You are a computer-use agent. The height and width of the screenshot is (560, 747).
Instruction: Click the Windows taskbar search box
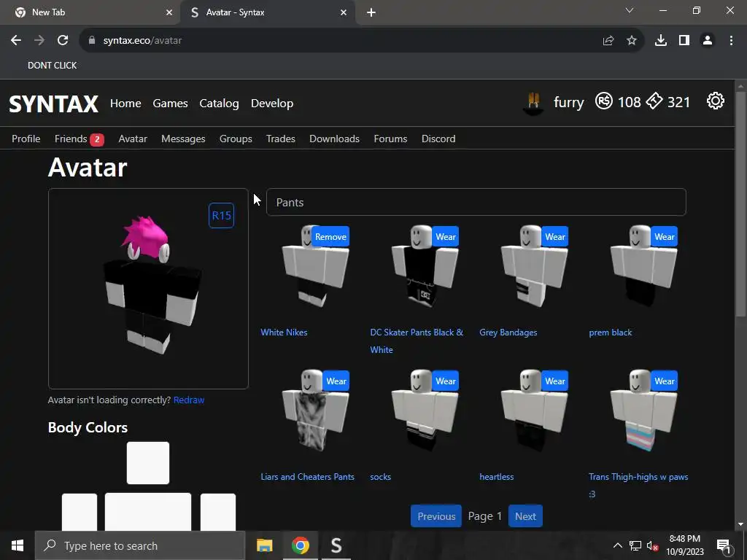click(140, 545)
